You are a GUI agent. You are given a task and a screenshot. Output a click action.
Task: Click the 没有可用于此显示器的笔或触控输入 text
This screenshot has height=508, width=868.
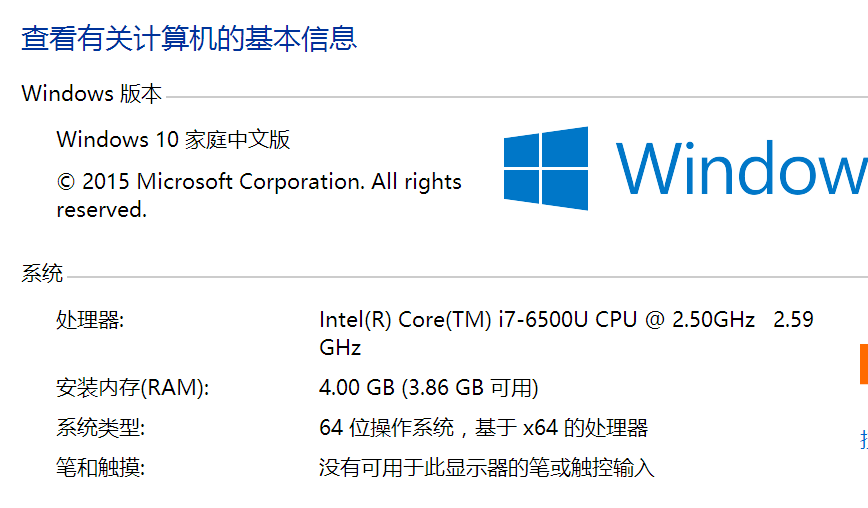[486, 467]
